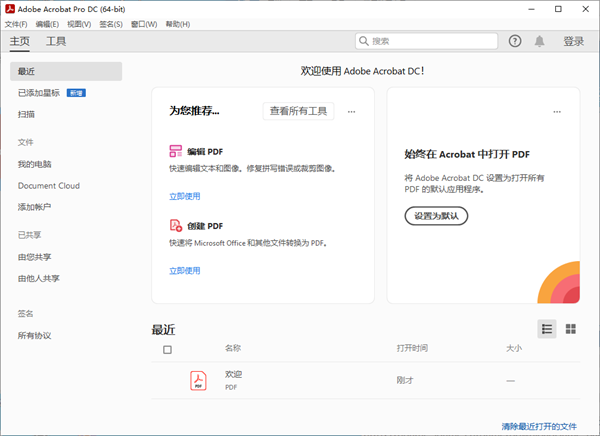Click the Adobe Acrobat logo in title bar
600x436 pixels.
(x=10, y=9)
